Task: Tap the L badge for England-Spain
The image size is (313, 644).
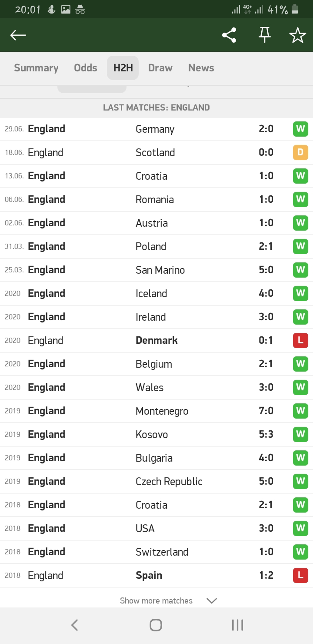Action: pos(300,575)
